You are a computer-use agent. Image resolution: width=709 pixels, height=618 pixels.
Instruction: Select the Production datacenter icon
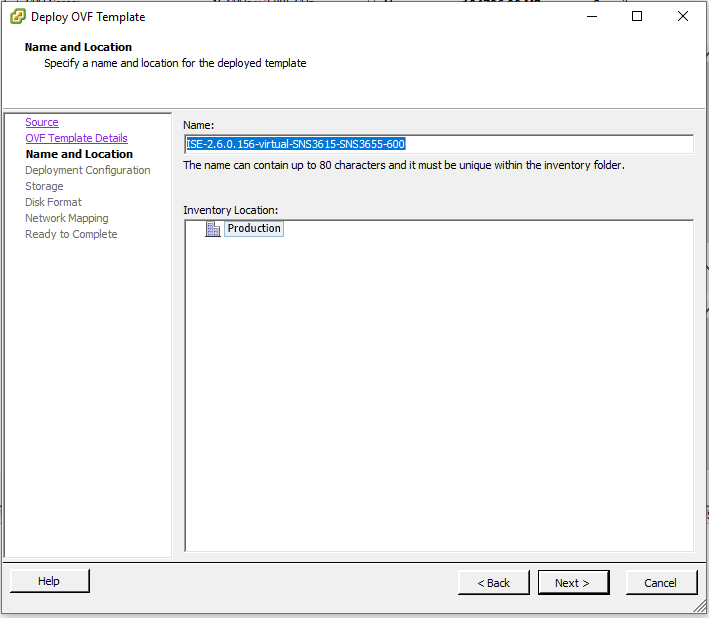[x=213, y=229]
